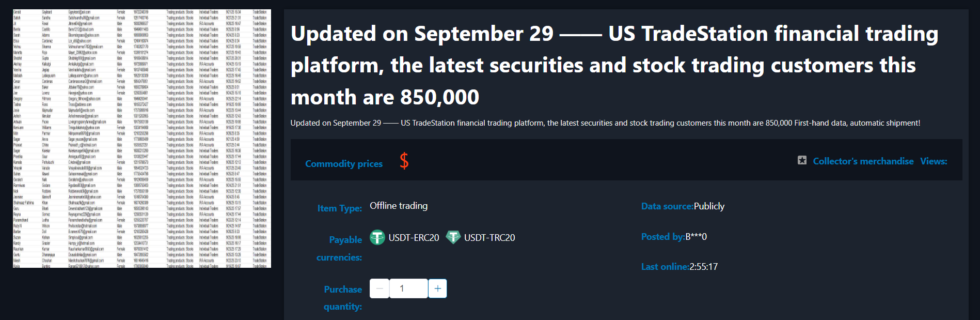
Task: Click the Views counter label
Action: point(934,161)
